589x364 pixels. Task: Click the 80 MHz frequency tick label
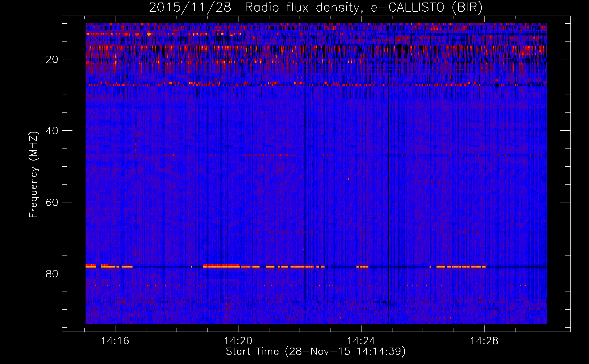52,274
